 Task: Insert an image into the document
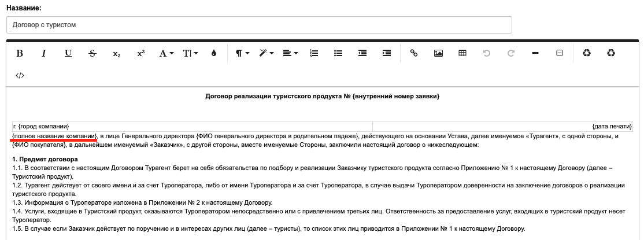438,53
